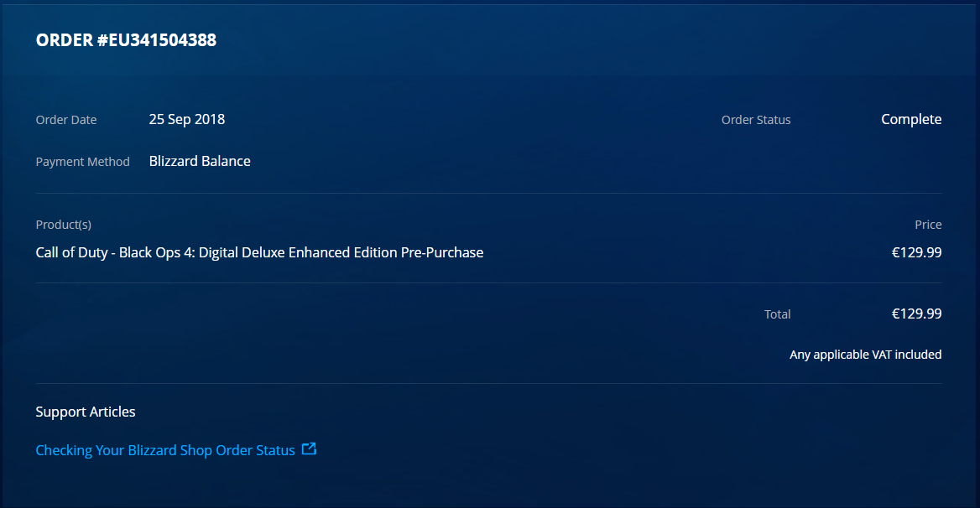Screen dimensions: 980x508
Task: Click the Price column header
Action: (x=928, y=225)
